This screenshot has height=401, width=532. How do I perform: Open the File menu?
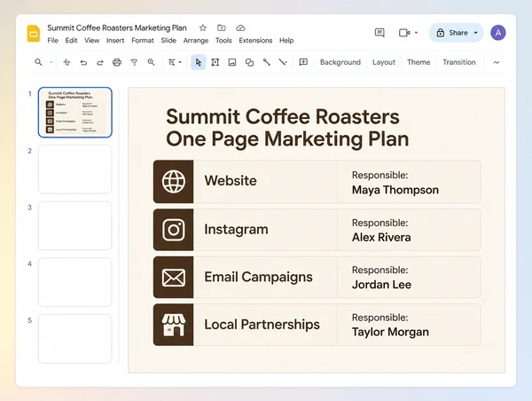coord(52,41)
